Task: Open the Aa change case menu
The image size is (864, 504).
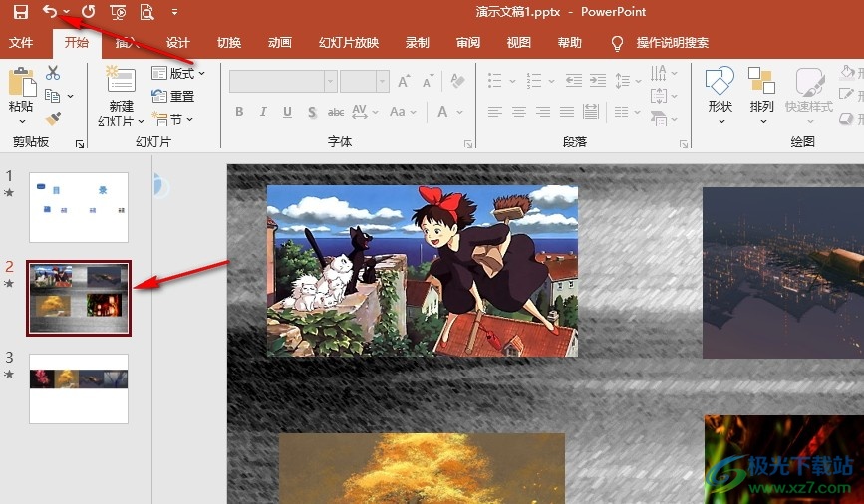Action: (x=403, y=112)
